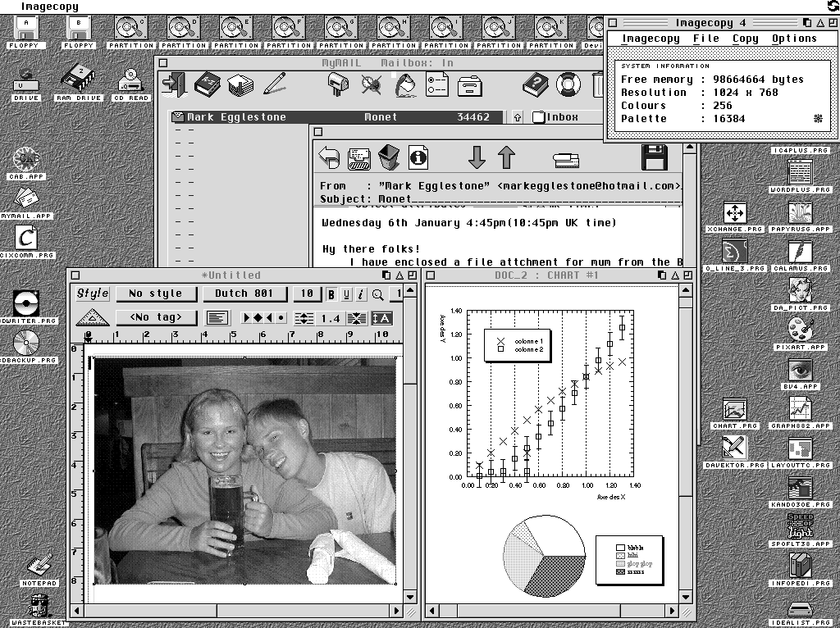Click the pie chart in DOC_2 window

click(545, 556)
